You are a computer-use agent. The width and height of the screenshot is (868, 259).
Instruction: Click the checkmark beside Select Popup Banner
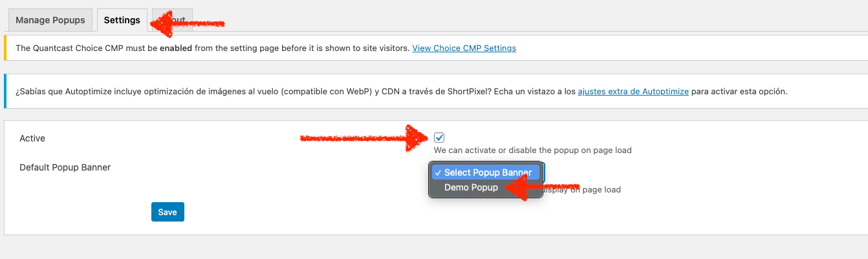(x=438, y=172)
